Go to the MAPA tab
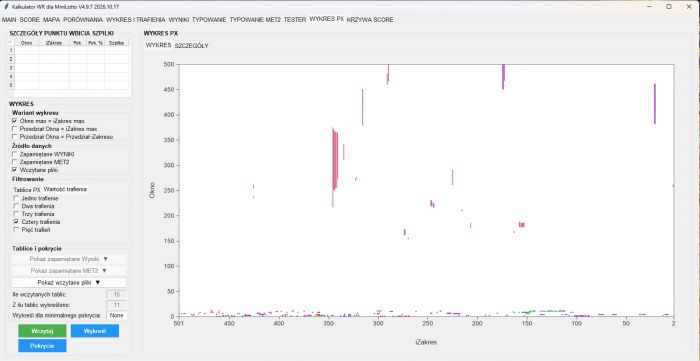Viewport: 700px width, 361px height. [51, 20]
